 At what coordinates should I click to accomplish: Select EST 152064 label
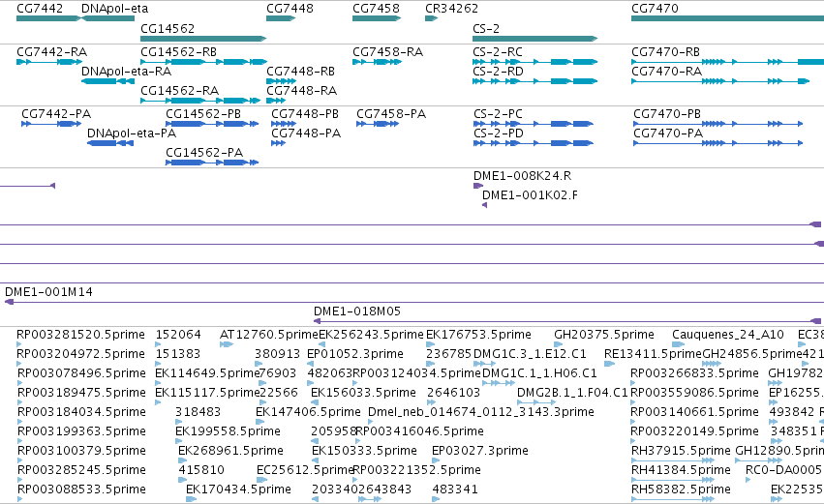click(x=178, y=335)
